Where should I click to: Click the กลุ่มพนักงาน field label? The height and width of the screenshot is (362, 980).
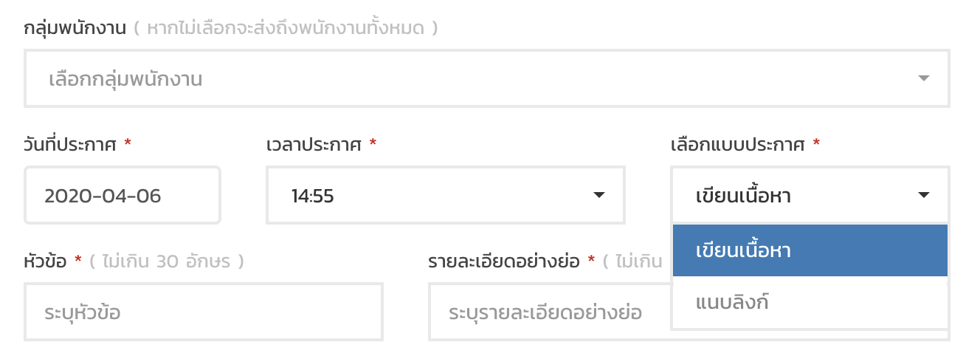(75, 28)
